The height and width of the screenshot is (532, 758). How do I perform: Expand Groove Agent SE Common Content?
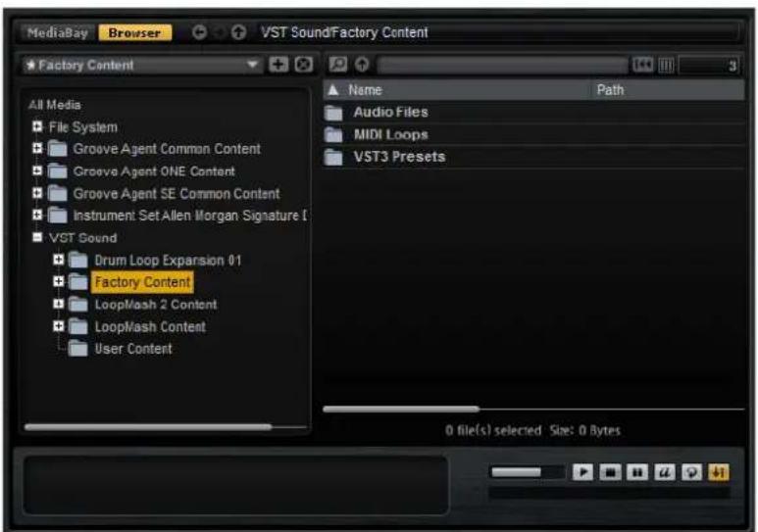[x=37, y=193]
